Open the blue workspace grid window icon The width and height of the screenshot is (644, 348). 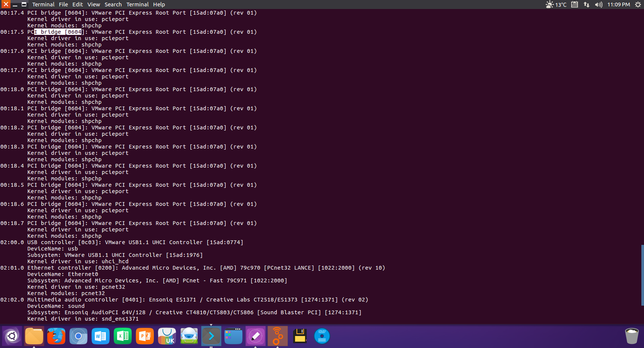point(233,336)
